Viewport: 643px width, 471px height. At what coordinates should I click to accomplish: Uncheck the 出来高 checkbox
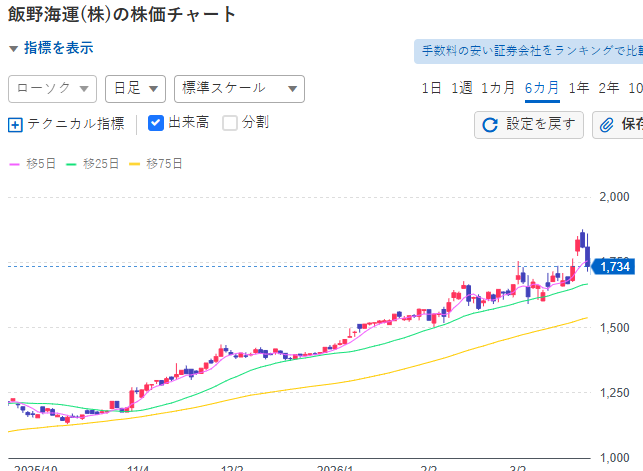click(156, 123)
